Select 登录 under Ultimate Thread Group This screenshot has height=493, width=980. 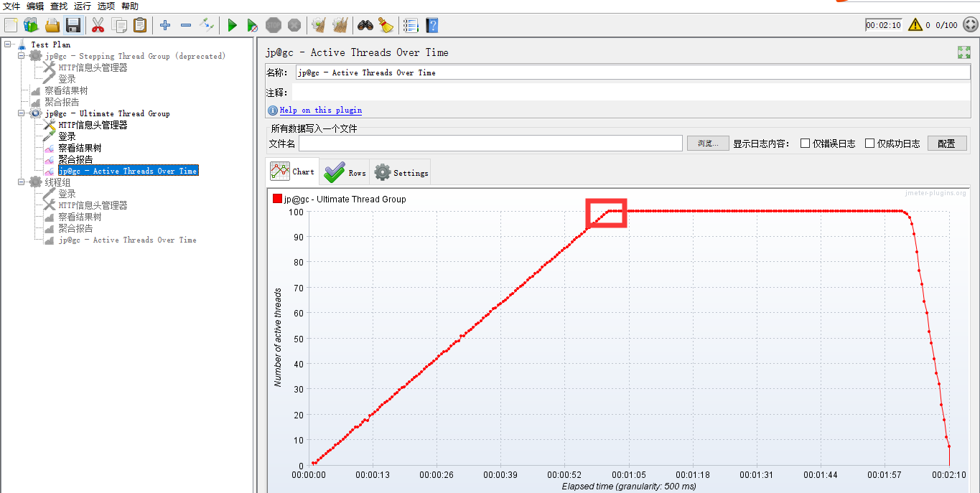[x=67, y=136]
